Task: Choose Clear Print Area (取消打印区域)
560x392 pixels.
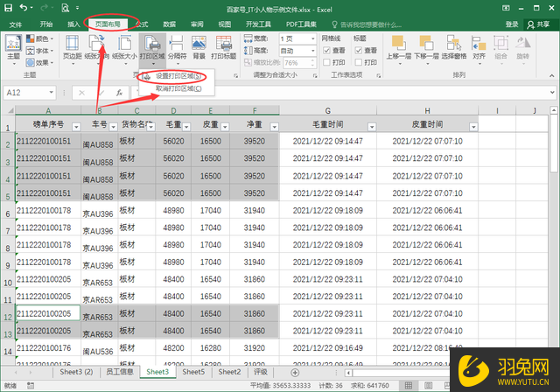Action: tap(177, 88)
